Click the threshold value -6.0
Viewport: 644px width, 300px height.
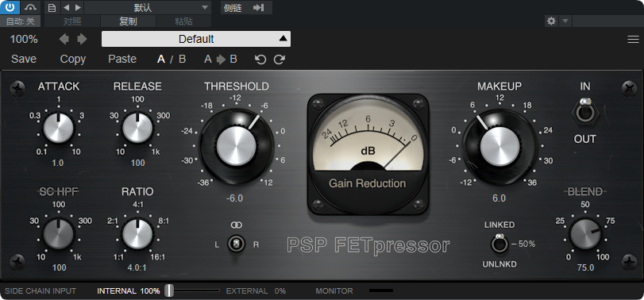click(235, 198)
